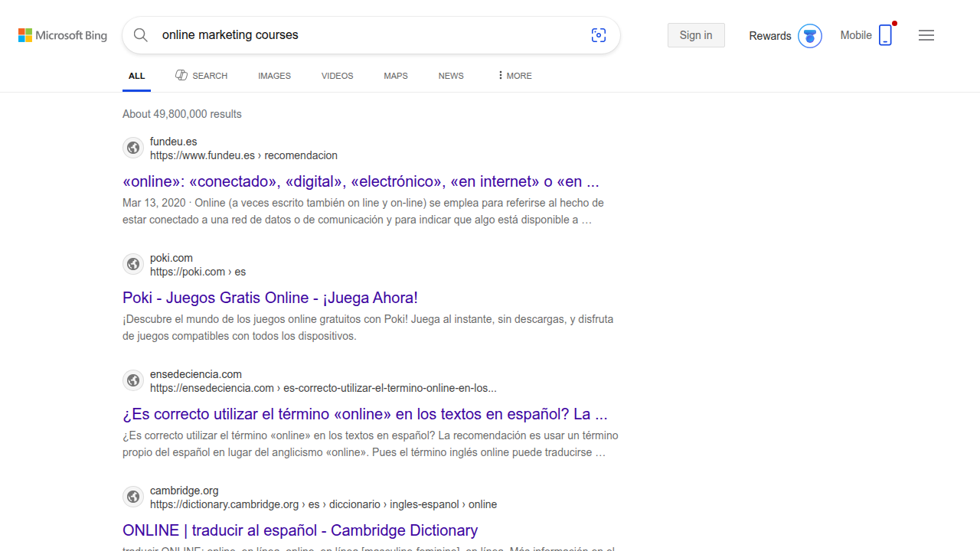The image size is (980, 551).
Task: Click the cambridge.org site name
Action: [x=185, y=491]
